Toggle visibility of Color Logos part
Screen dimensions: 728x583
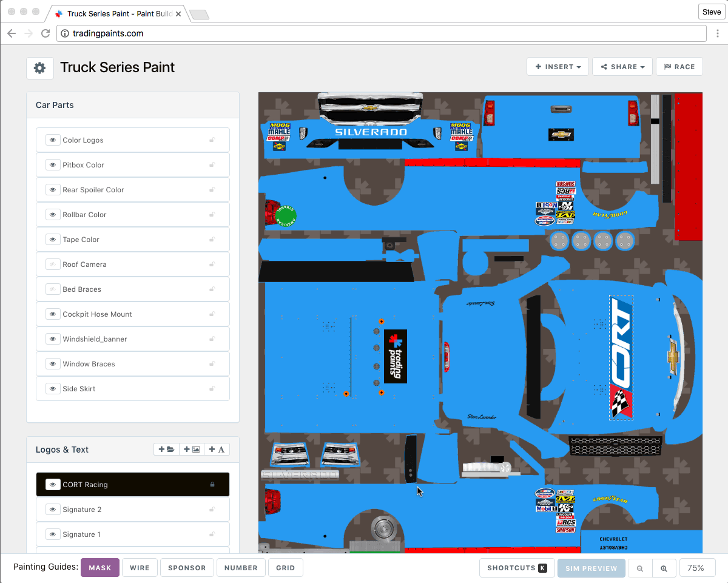(53, 140)
